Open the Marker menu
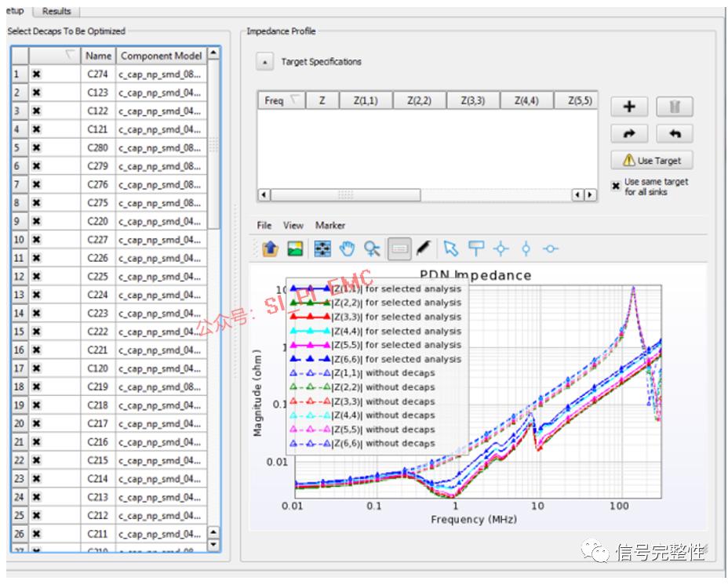This screenshot has height=584, width=728. [x=330, y=225]
